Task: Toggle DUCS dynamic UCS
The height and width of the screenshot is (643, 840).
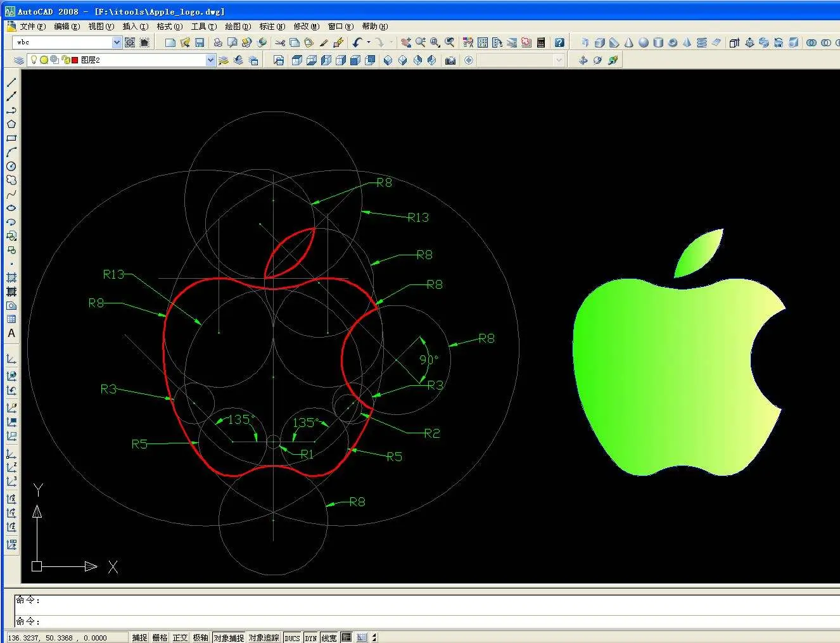Action: pos(292,638)
